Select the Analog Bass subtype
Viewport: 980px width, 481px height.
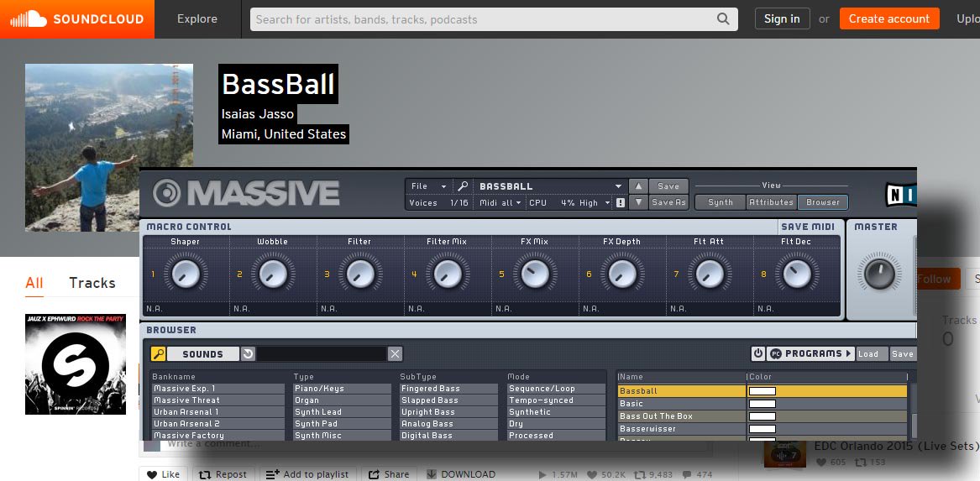(x=448, y=424)
